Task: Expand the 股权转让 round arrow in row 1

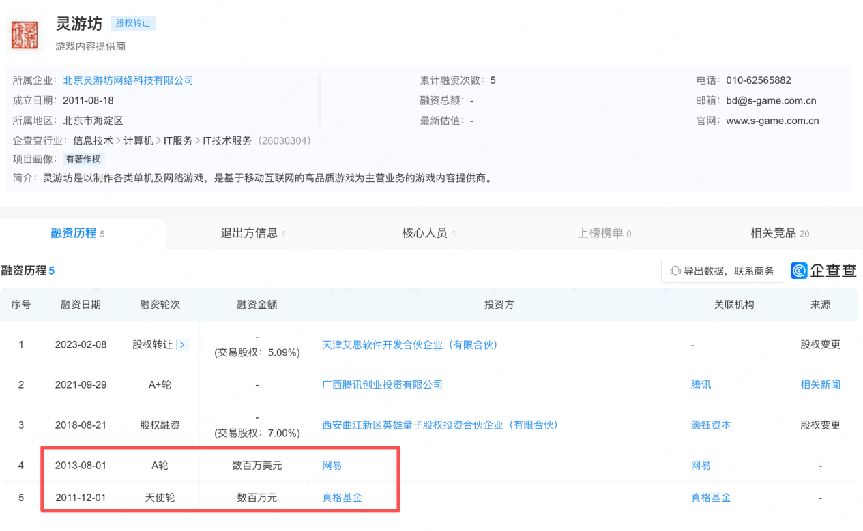Action: 181,344
